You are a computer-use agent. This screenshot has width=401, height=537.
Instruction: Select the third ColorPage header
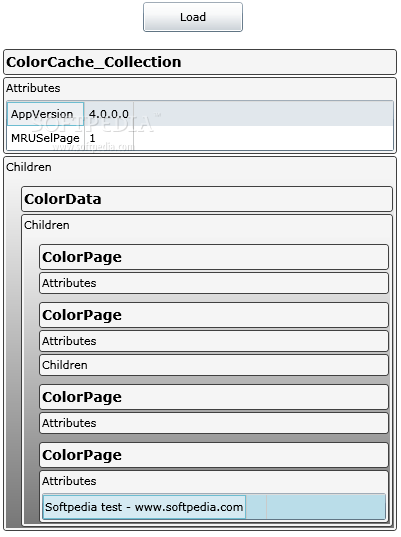[214, 397]
